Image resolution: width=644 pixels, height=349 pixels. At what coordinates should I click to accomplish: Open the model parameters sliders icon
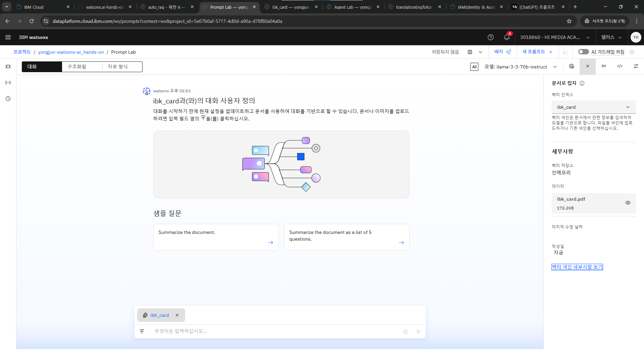pos(636,66)
